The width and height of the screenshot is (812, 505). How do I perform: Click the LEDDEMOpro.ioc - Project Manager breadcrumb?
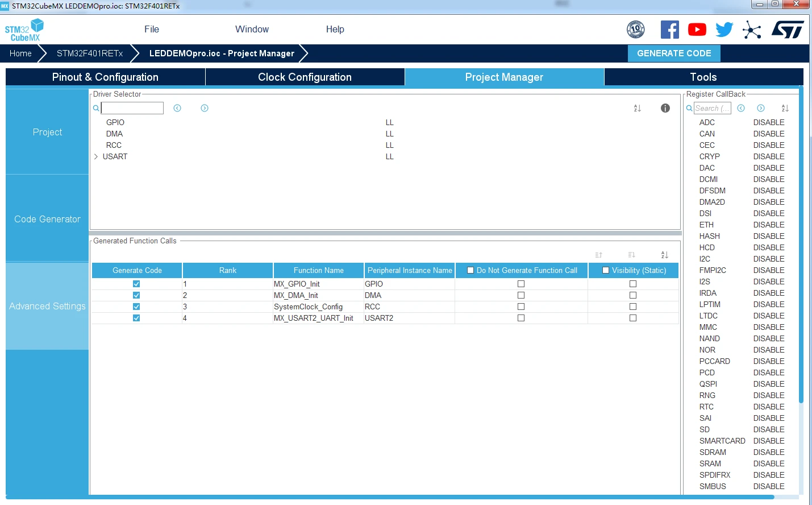coord(222,53)
